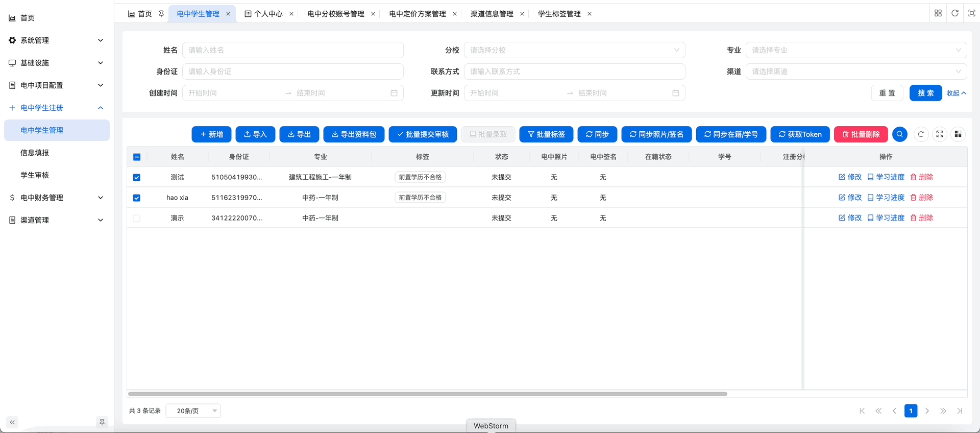The width and height of the screenshot is (980, 433).
Task: Toggle the select-all header checkbox
Action: 137,157
